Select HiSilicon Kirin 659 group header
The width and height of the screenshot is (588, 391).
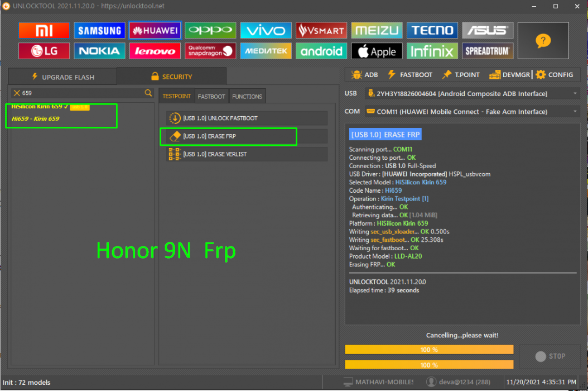(x=37, y=107)
